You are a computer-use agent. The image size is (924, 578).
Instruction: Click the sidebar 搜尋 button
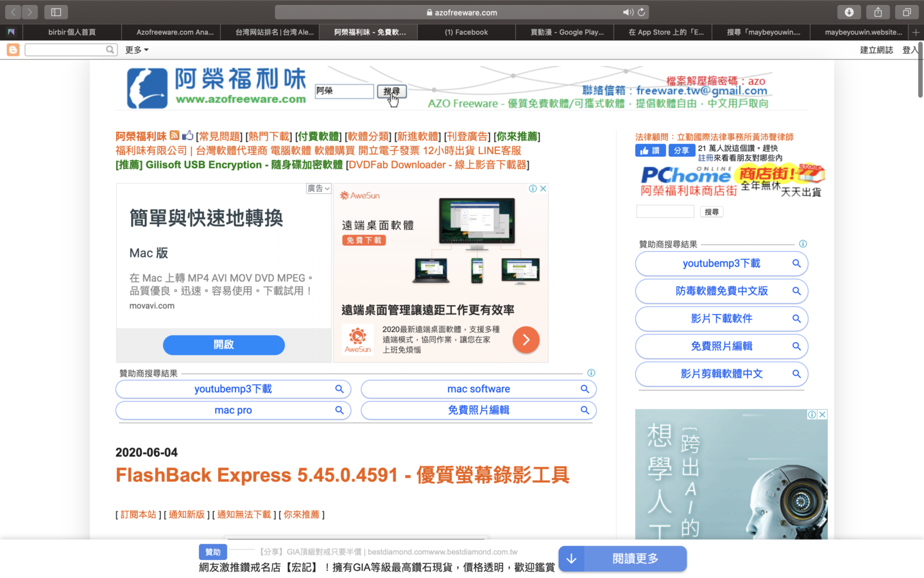pyautogui.click(x=711, y=211)
